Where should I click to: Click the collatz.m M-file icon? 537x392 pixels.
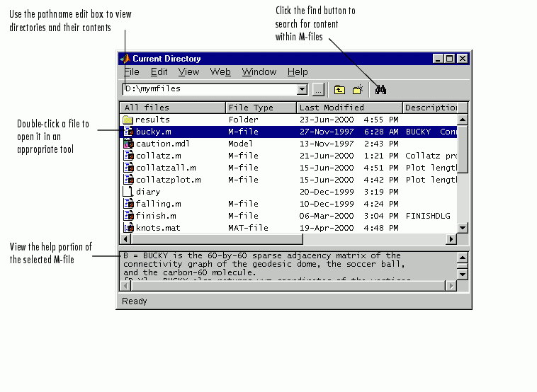click(x=128, y=156)
